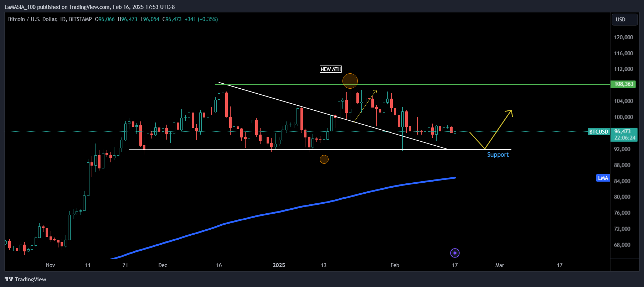Click the 21 date on time axis
The width and height of the screenshot is (644, 287).
[x=125, y=265]
